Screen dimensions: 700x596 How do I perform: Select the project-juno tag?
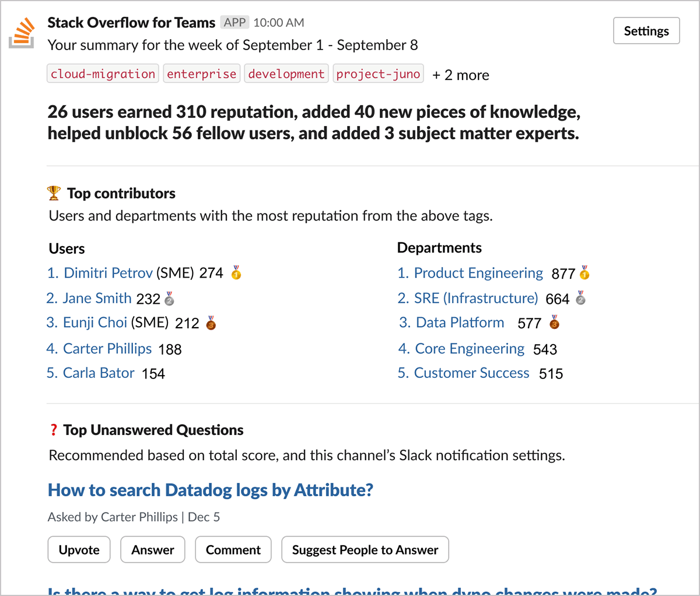tap(378, 74)
